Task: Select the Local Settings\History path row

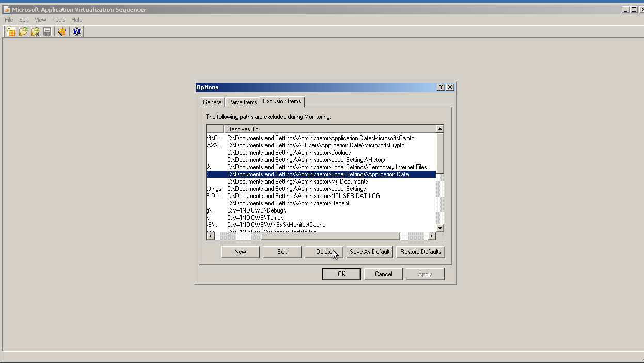Action: tap(321, 160)
